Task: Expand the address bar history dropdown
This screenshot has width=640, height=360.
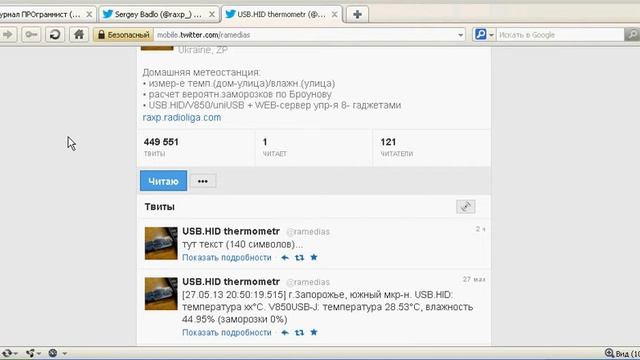Action: 461,35
